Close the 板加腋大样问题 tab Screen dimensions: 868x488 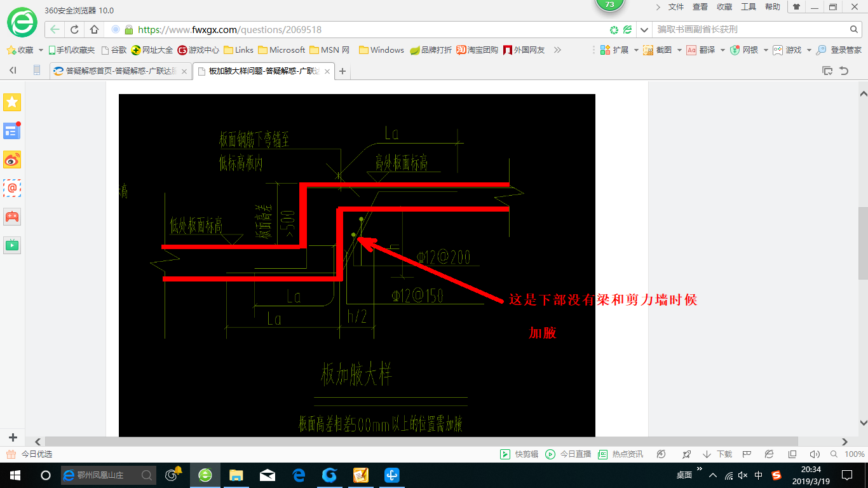328,72
